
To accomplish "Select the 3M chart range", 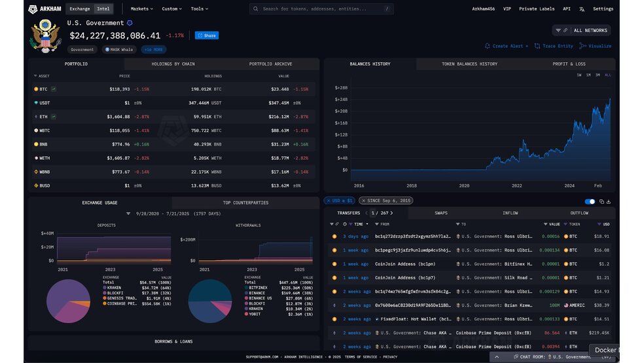I will tap(598, 75).
